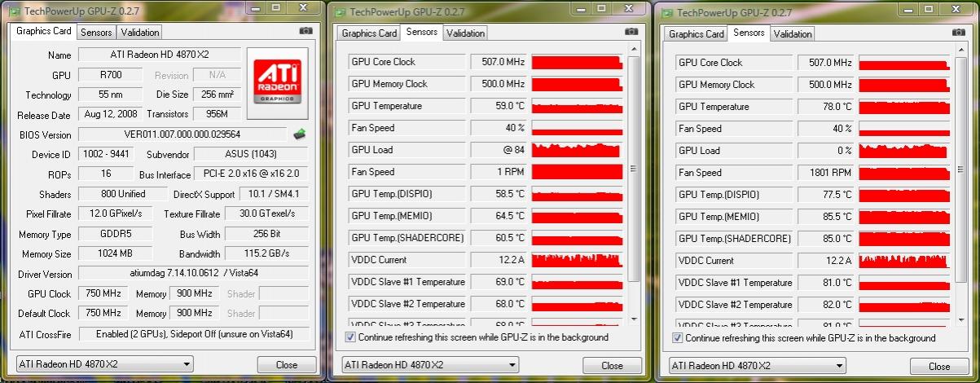The height and width of the screenshot is (383, 980).
Task: Click the Close button in the right Sensors window
Action: (x=939, y=366)
